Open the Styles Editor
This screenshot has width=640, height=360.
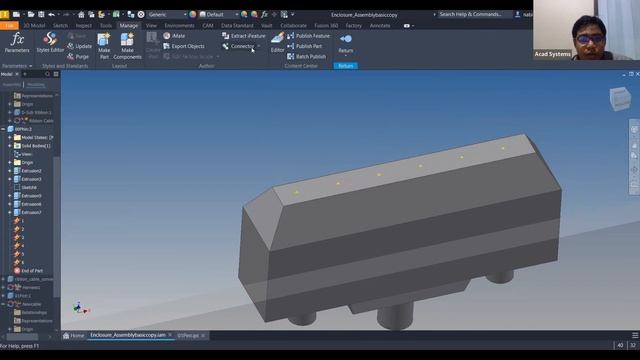pyautogui.click(x=50, y=43)
